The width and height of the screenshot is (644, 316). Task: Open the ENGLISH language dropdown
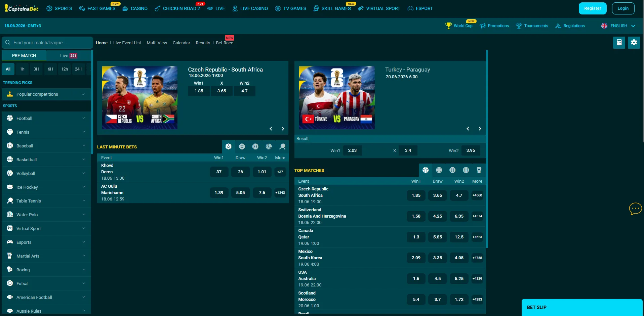[618, 26]
